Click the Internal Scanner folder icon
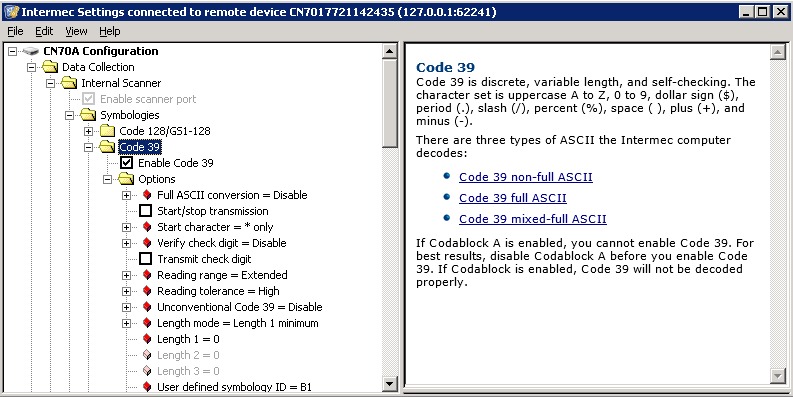This screenshot has width=793, height=397. (69, 83)
